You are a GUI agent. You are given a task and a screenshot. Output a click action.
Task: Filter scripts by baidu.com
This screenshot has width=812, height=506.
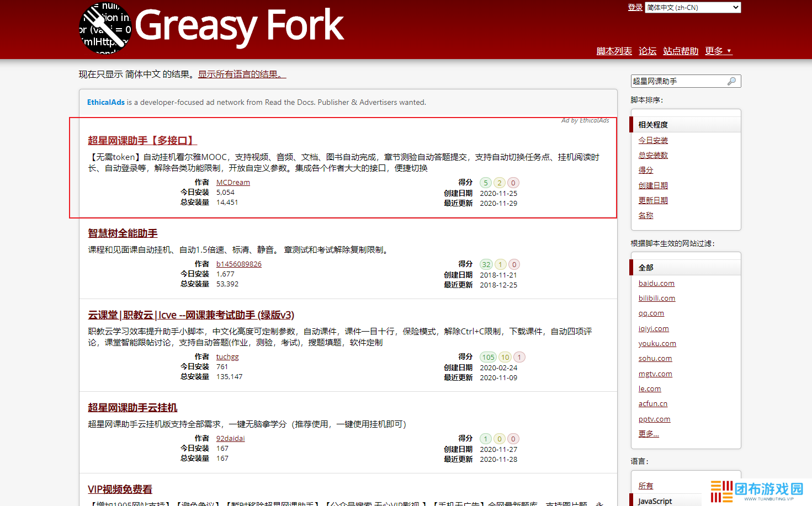click(x=656, y=283)
